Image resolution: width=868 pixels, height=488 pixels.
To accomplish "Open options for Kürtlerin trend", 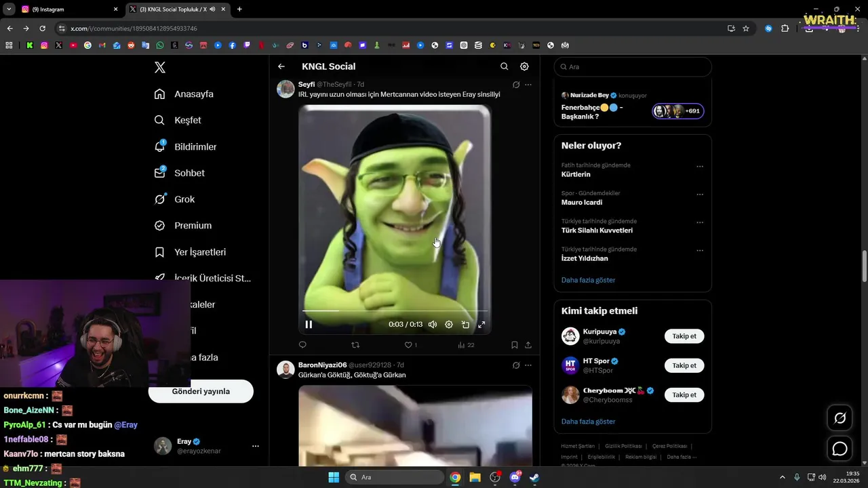I will [700, 166].
